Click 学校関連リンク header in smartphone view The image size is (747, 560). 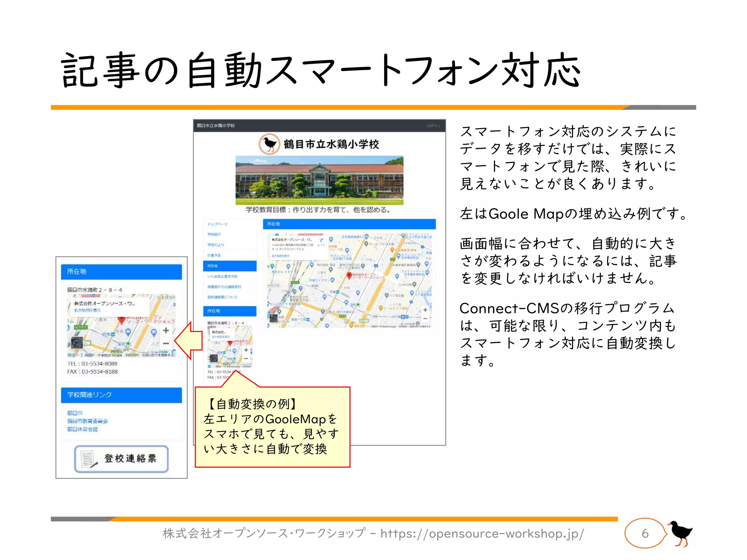pos(121,395)
